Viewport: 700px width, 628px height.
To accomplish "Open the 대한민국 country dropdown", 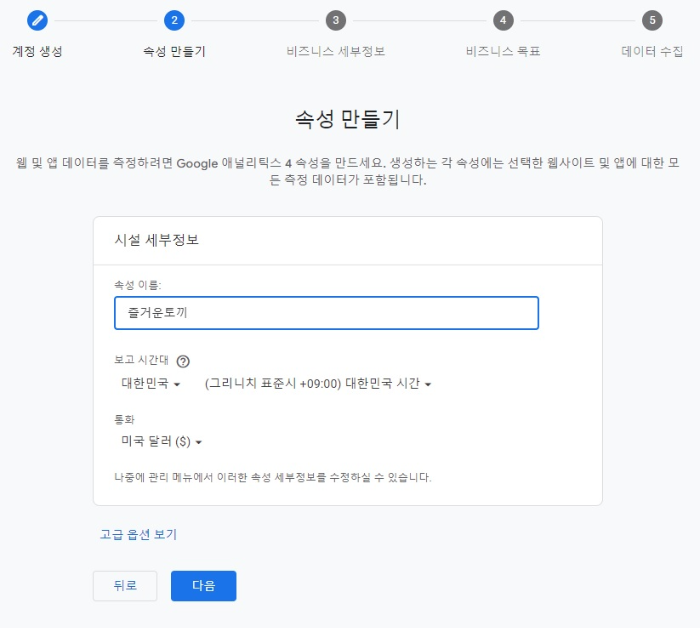I will [150, 383].
